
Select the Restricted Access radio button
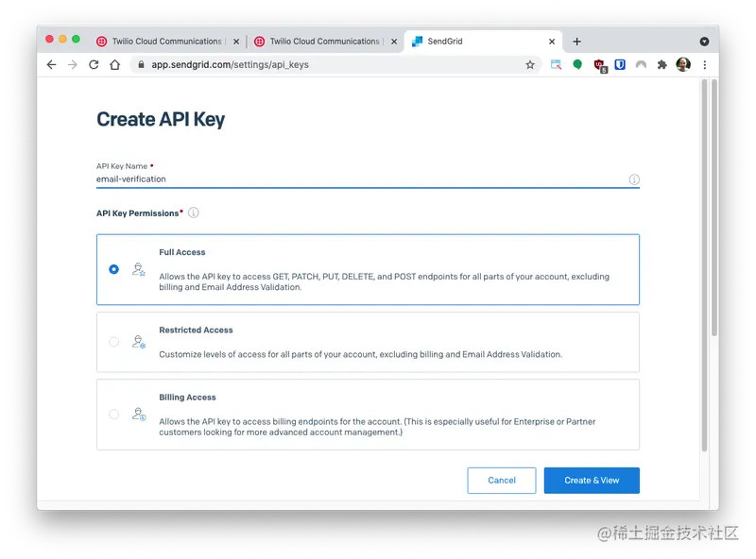(x=113, y=342)
